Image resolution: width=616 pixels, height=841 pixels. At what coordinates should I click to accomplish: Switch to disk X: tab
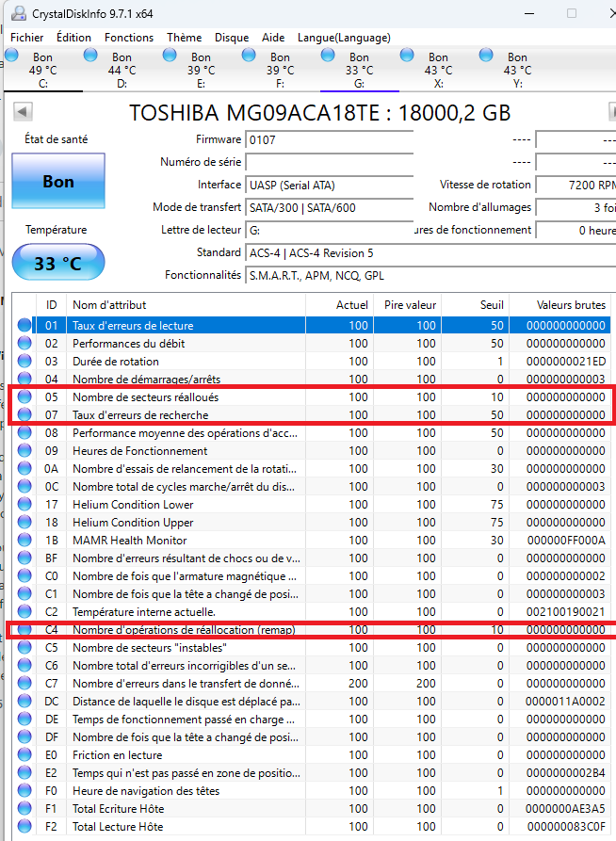438,70
